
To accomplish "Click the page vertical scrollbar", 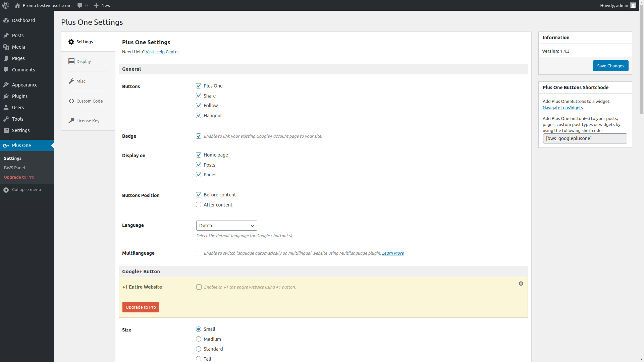I will point(641,60).
